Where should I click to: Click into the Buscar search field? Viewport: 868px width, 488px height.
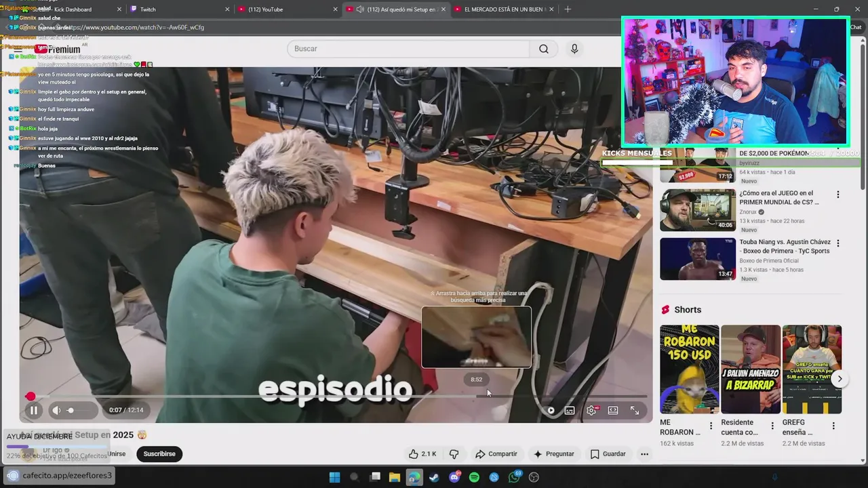(x=408, y=49)
